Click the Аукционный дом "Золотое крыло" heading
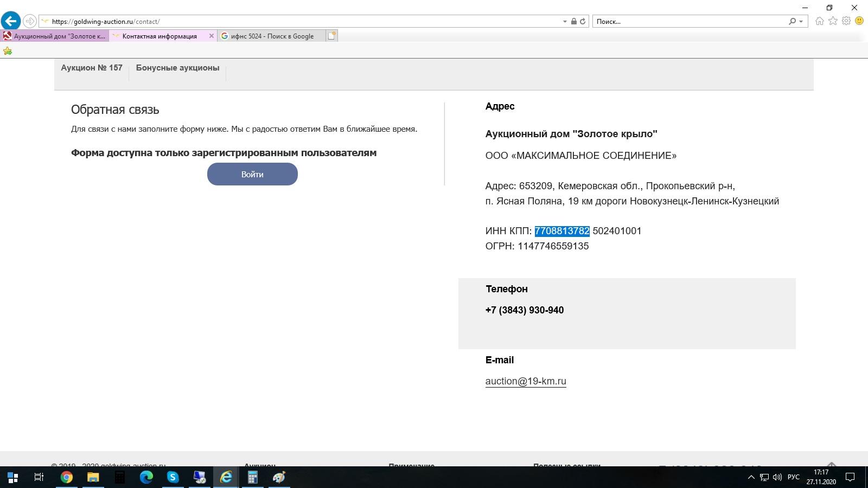 click(x=571, y=134)
